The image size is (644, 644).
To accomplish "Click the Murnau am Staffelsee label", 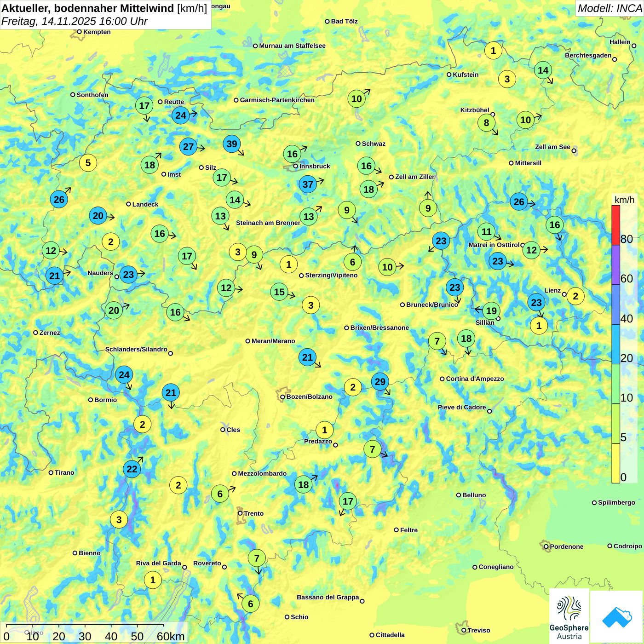I will [292, 46].
